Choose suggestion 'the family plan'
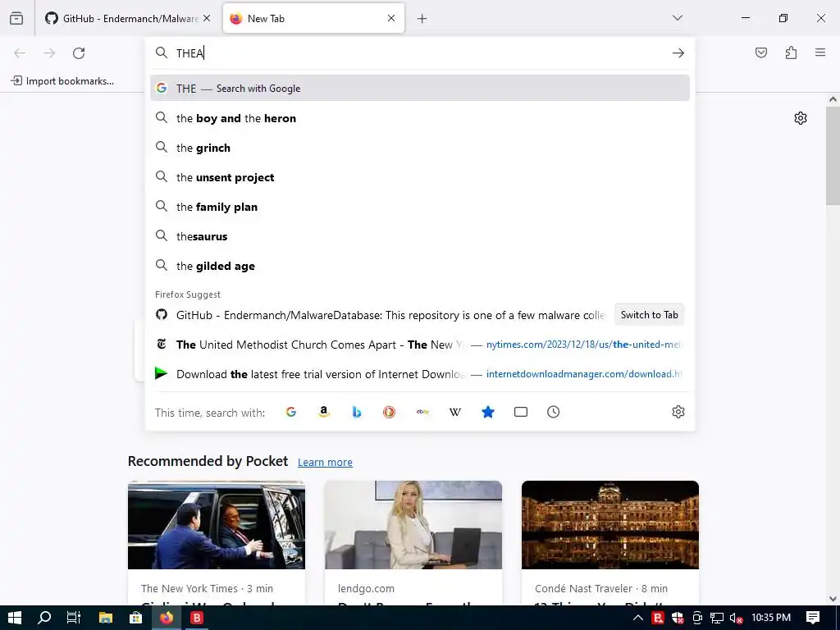Viewport: 840px width, 630px height. [419, 206]
